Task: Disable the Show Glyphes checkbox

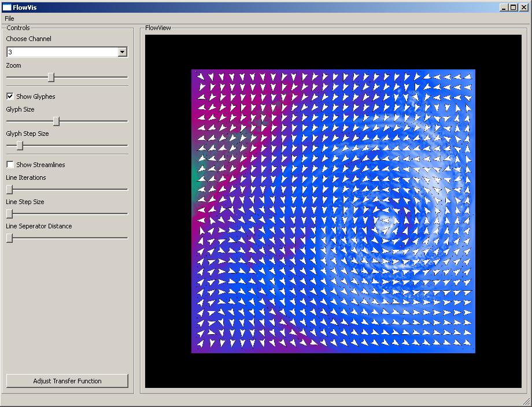Action: point(10,97)
